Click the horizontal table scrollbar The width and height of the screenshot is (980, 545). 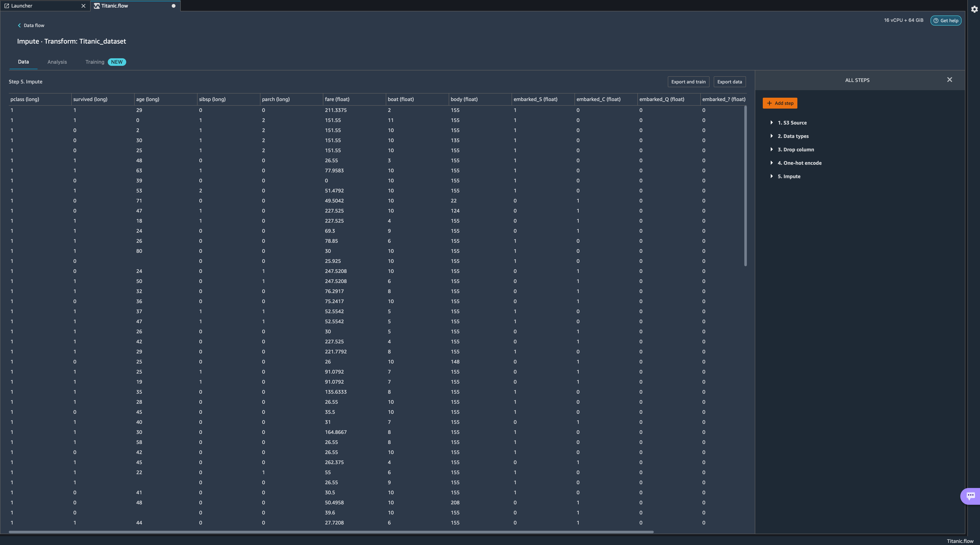[331, 532]
